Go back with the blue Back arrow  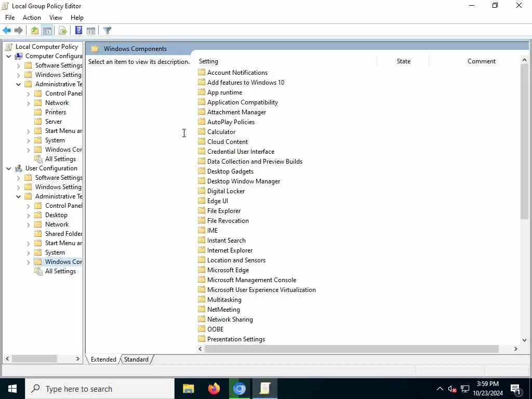pos(7,31)
